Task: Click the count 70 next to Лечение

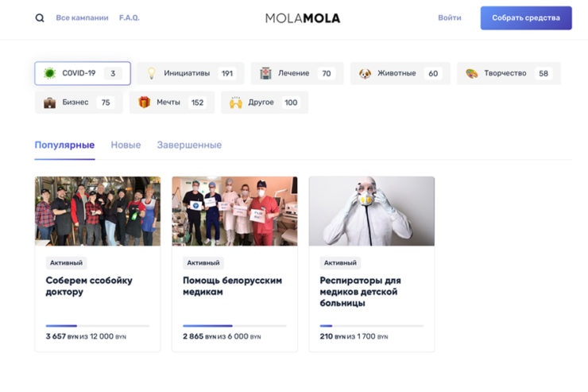Action: [x=327, y=73]
